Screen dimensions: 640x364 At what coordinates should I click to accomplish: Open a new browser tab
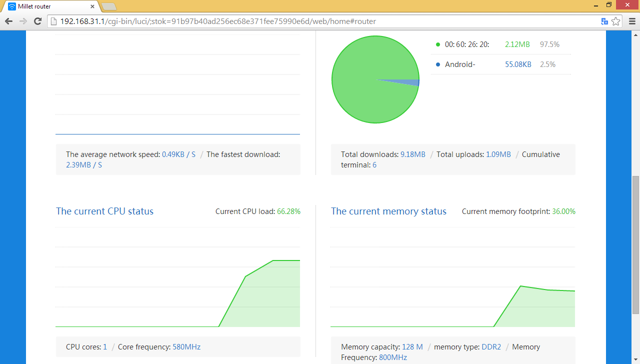(x=108, y=6)
